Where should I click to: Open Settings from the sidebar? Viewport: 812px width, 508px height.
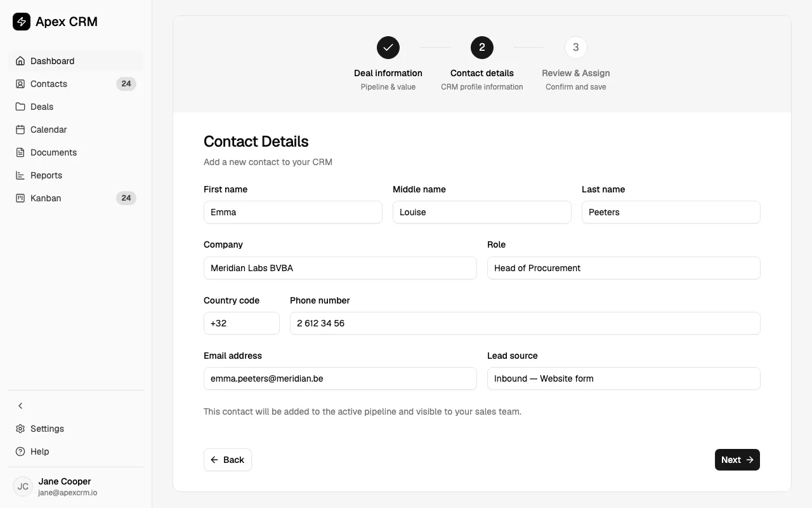[76, 429]
